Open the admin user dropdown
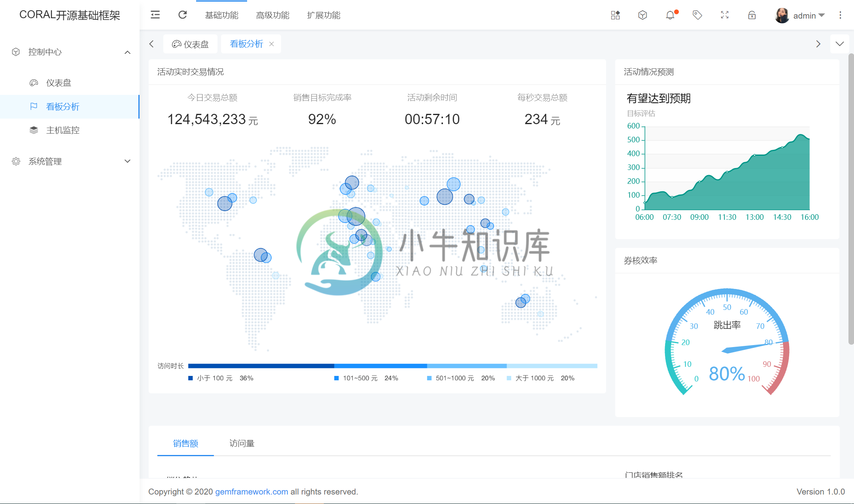Image resolution: width=854 pixels, height=504 pixels. [809, 15]
